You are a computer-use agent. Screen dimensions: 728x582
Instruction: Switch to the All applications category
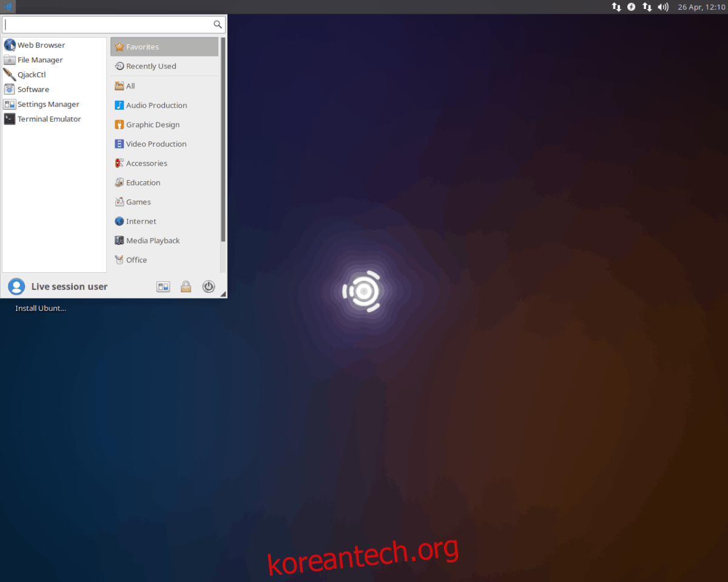130,86
